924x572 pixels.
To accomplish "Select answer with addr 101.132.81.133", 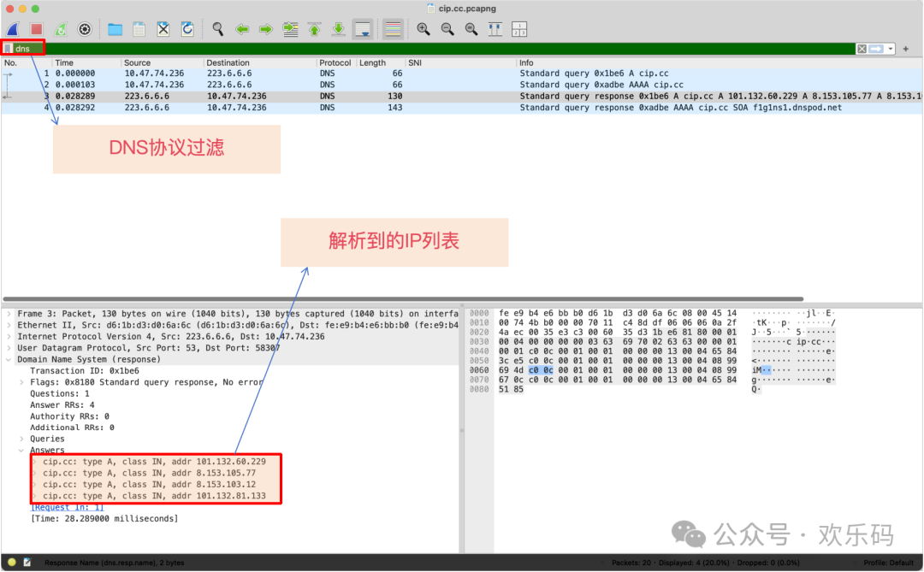I will [x=154, y=496].
